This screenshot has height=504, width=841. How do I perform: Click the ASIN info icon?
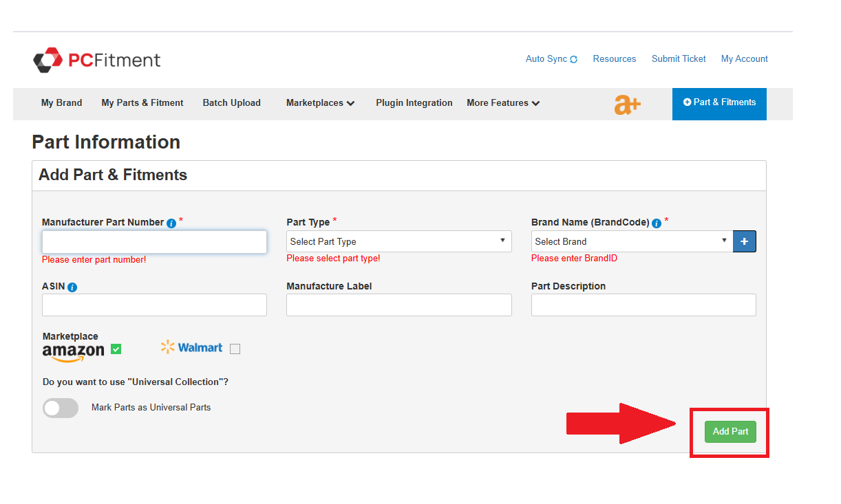tap(72, 287)
